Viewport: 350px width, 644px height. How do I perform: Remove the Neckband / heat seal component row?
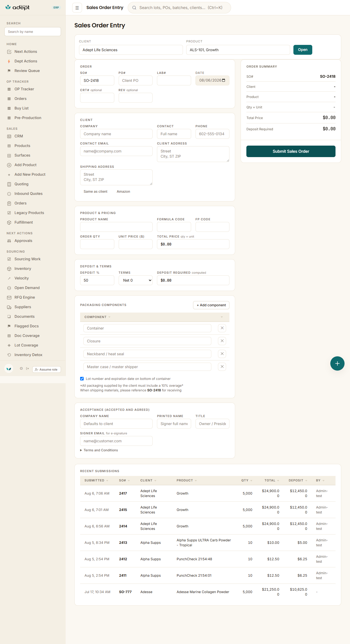(222, 354)
